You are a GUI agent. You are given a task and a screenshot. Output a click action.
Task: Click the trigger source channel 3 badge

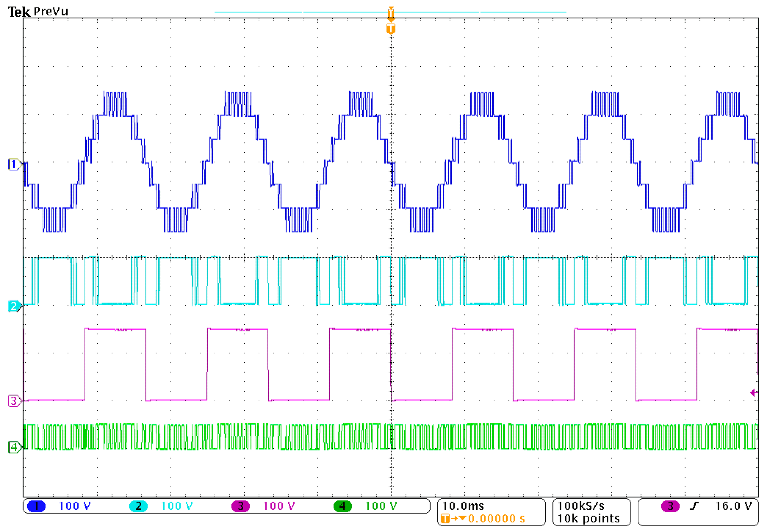(670, 506)
